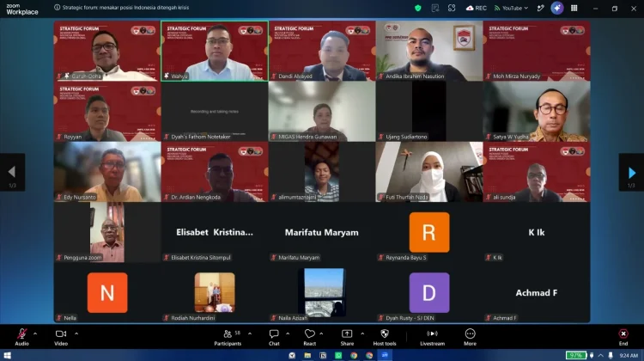
Task: Show hidden system tray icons chevron
Action: coord(600,355)
